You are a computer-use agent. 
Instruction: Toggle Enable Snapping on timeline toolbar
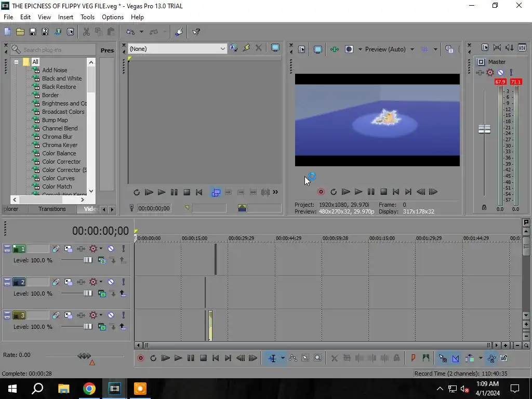pos(443,358)
